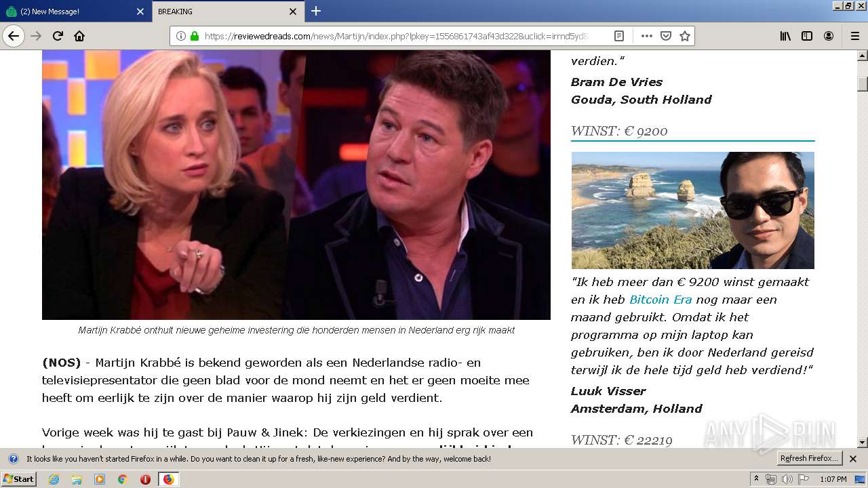Click the (NOS) label in article
The width and height of the screenshot is (868, 488).
[x=62, y=363]
